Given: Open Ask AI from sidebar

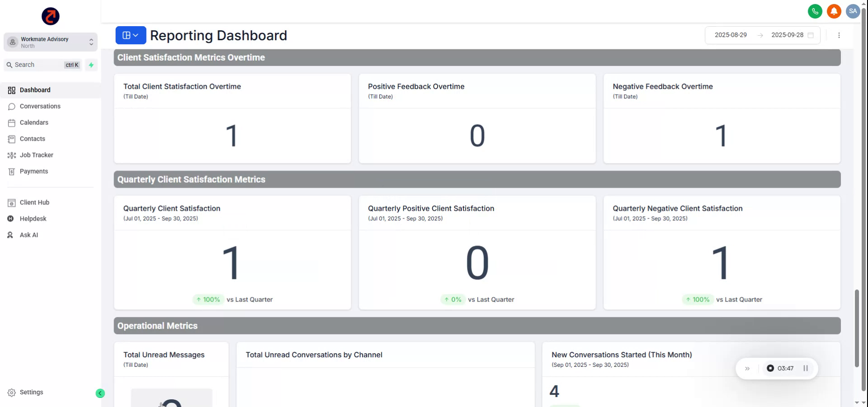Looking at the screenshot, I should (28, 235).
